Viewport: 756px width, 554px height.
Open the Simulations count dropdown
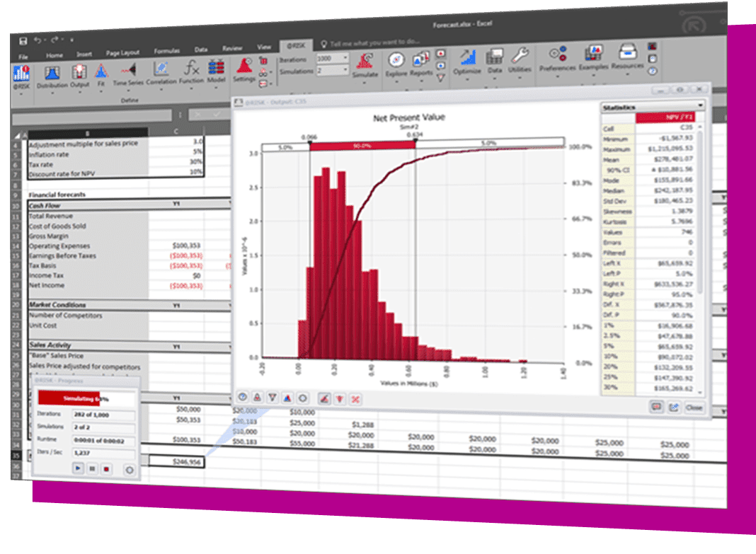(x=345, y=71)
